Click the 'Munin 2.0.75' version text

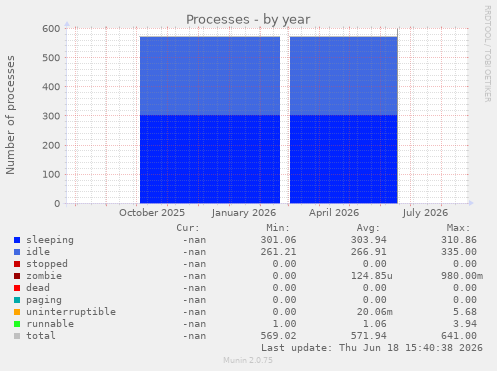(x=248, y=360)
